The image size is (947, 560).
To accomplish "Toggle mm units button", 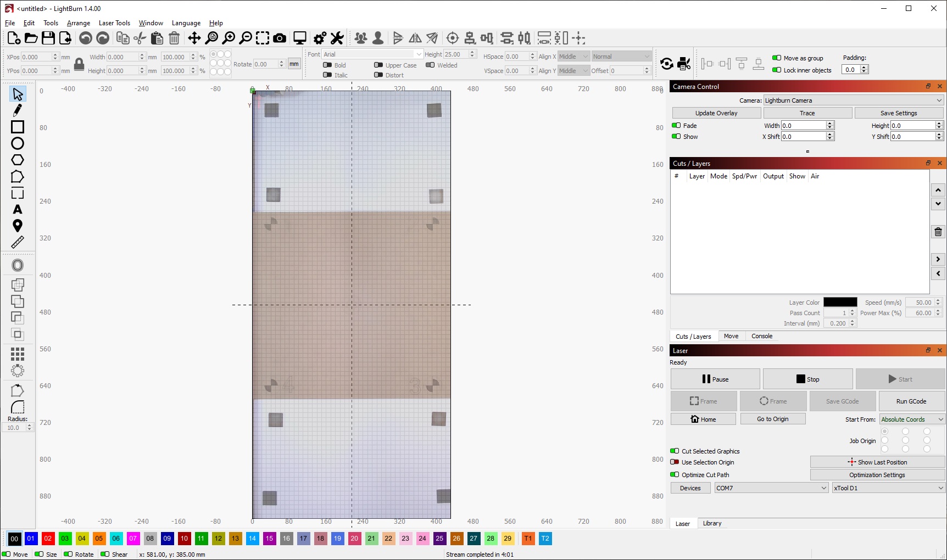I will click(294, 64).
